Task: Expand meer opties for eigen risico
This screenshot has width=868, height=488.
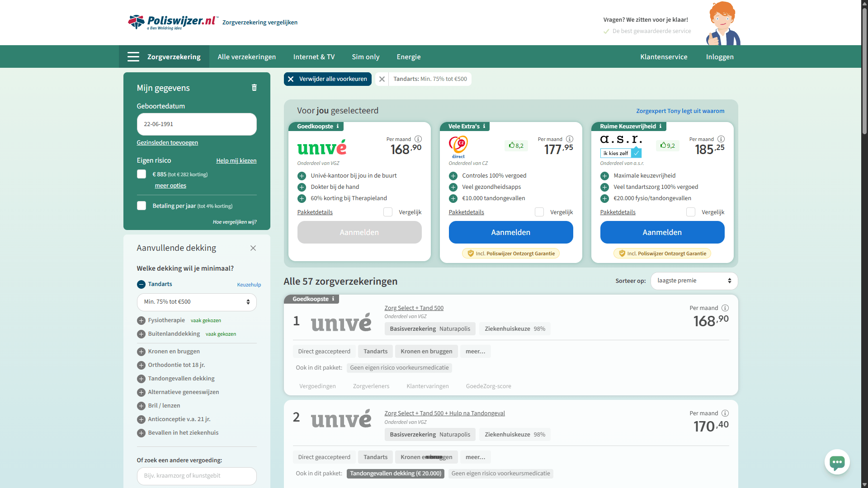Action: tap(170, 186)
